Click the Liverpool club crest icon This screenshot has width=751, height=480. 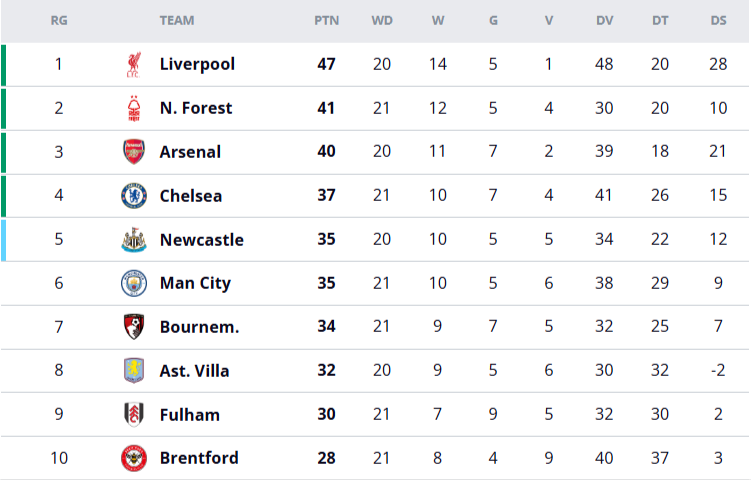[x=133, y=65]
